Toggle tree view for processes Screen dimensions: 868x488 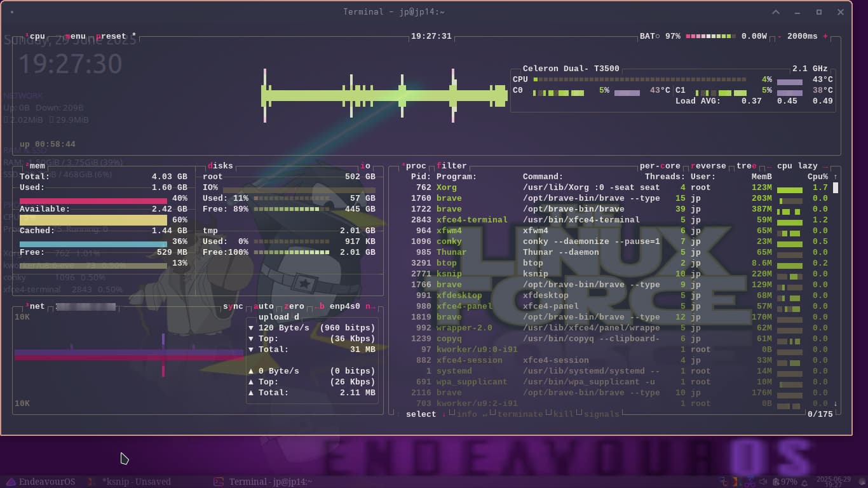[x=746, y=166]
